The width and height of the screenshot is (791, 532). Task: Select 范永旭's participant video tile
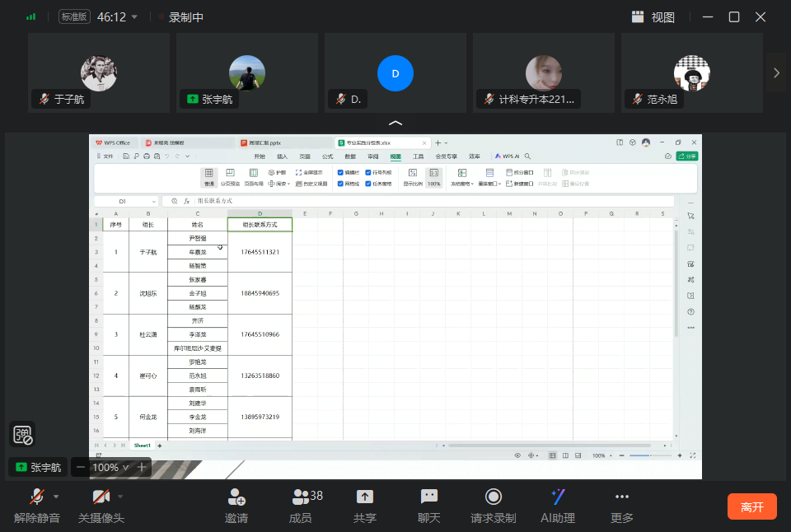point(691,72)
